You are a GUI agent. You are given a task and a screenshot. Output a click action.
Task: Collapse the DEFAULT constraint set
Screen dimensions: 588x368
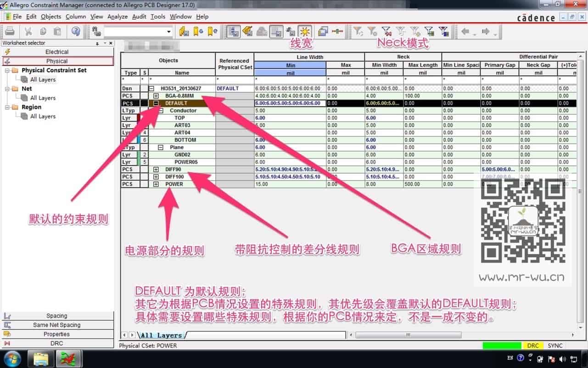pos(156,103)
